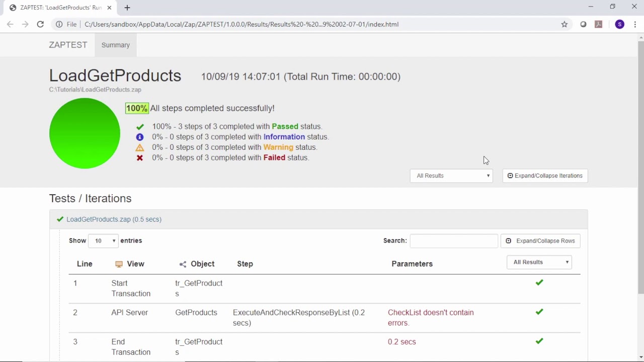
Task: Click the file info icon in address bar
Action: tap(59, 24)
